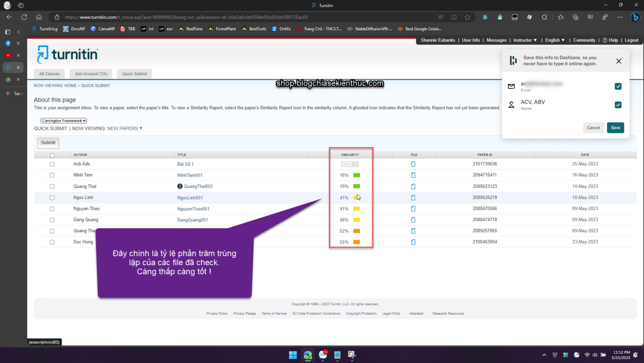Check the Acb Ads row checkbox
644x363 pixels.
point(52,164)
